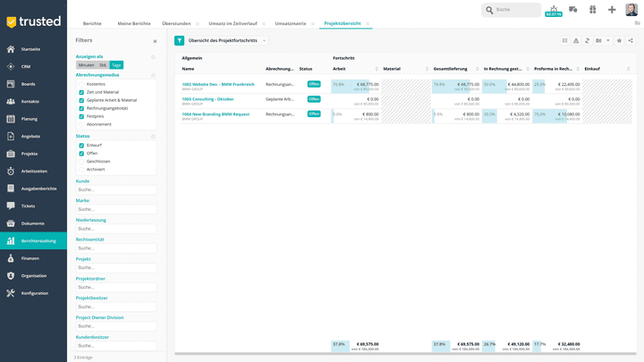The height and width of the screenshot is (362, 644).
Task: Open the Kunde filter dropdown field
Action: (115, 189)
